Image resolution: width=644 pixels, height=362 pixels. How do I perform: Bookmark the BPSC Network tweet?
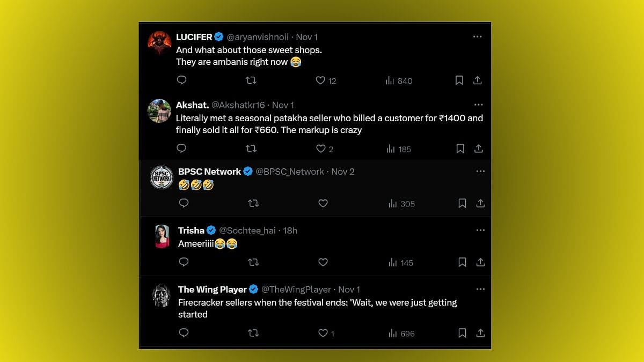click(462, 203)
